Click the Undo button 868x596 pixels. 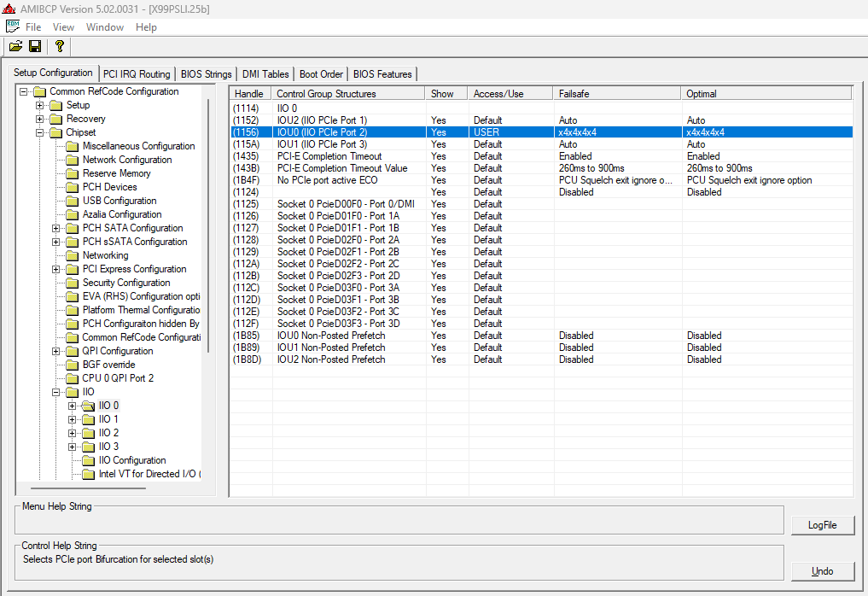pyautogui.click(x=823, y=571)
